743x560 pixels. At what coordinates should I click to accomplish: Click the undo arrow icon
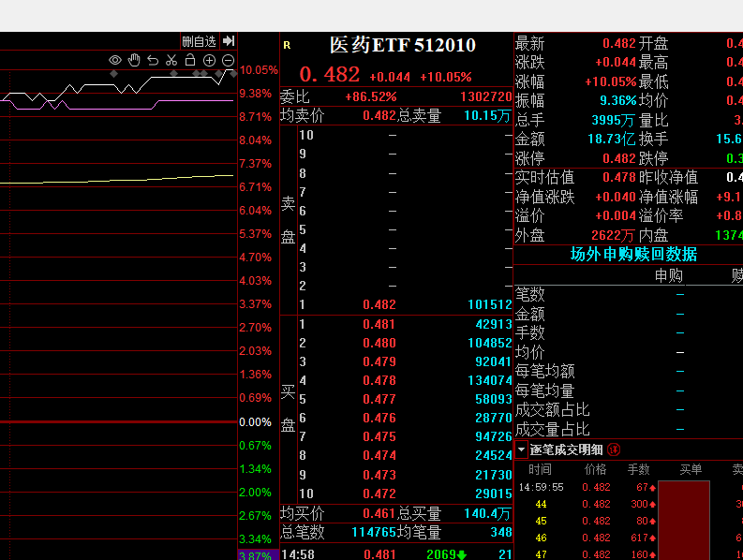click(x=153, y=60)
